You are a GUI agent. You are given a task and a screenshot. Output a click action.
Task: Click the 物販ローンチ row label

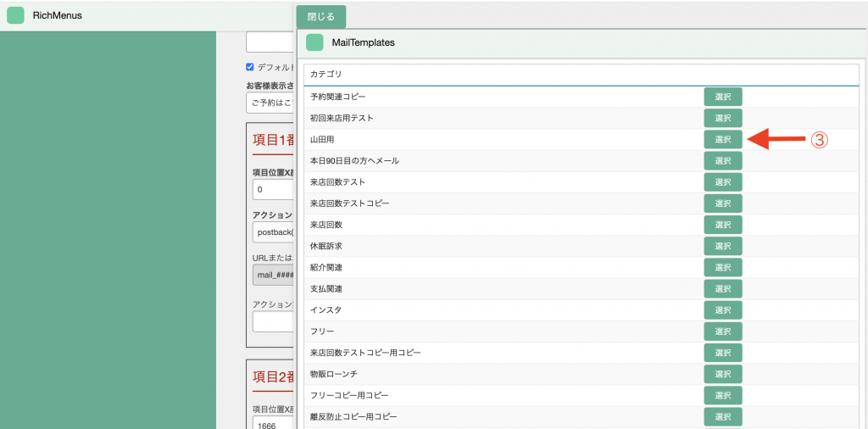[334, 374]
